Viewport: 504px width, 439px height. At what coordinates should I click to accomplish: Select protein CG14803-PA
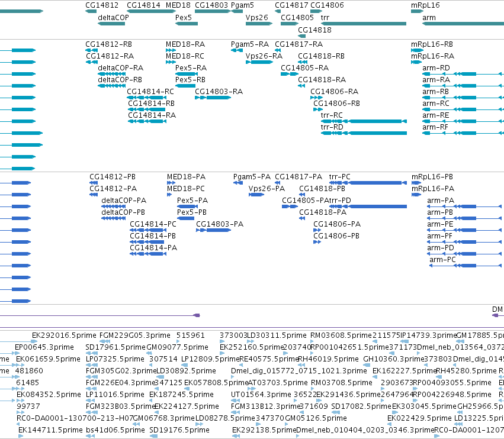coord(220,224)
